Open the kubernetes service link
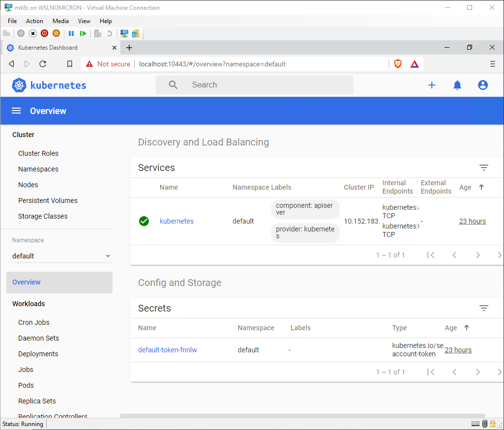This screenshot has width=504, height=430. [176, 221]
